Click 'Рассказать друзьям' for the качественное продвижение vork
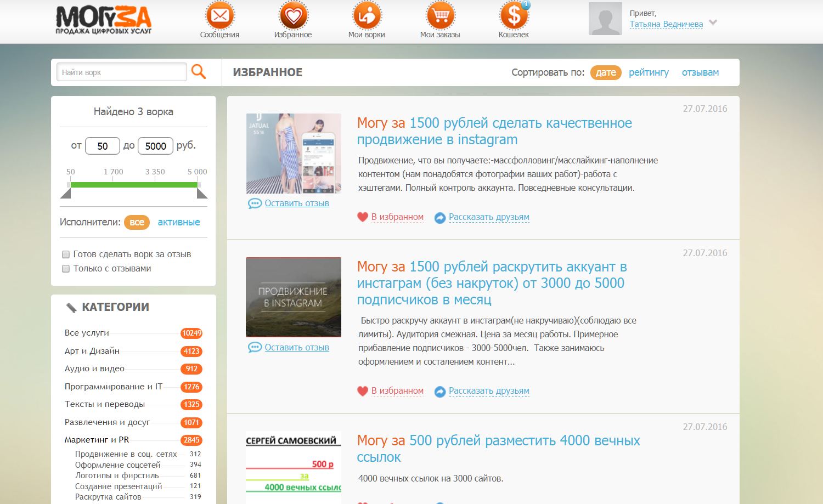Image resolution: width=823 pixels, height=504 pixels. coord(489,217)
